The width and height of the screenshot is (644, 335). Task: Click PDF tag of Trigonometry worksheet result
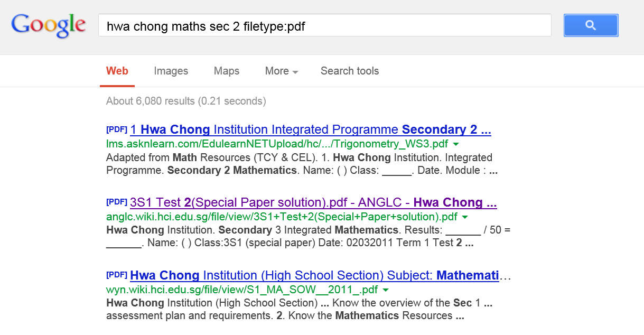[x=117, y=129]
